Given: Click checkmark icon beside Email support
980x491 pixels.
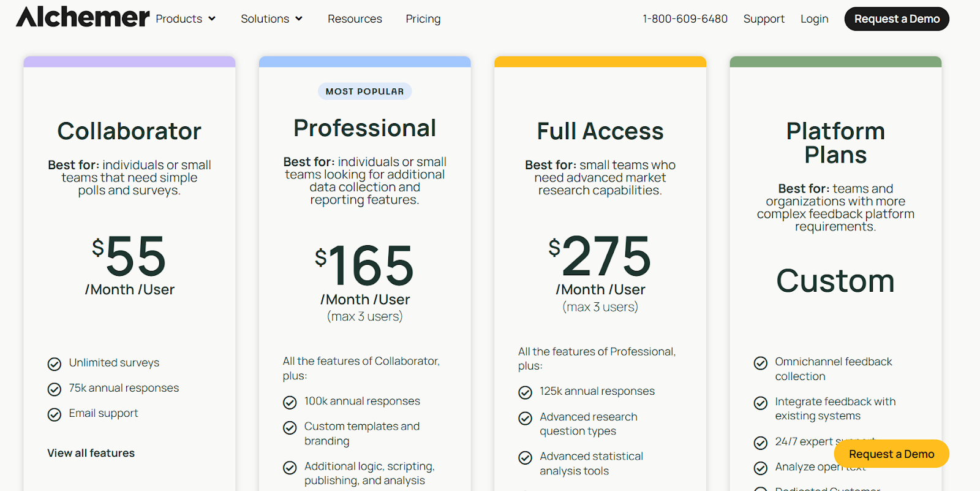Looking at the screenshot, I should (x=55, y=414).
